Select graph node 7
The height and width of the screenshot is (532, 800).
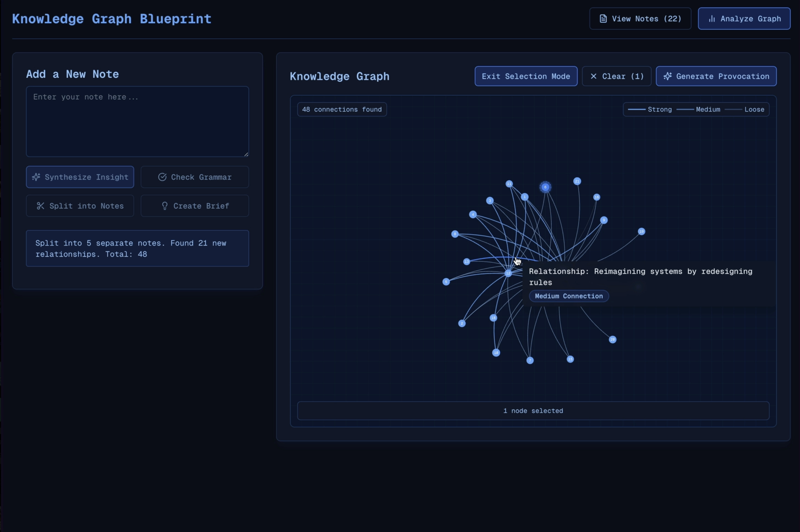click(530, 360)
